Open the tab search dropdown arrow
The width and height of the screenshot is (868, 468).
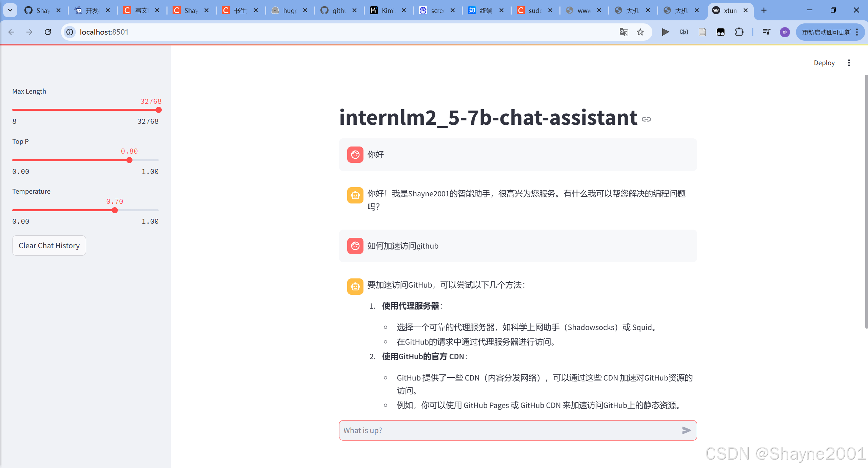pos(10,10)
